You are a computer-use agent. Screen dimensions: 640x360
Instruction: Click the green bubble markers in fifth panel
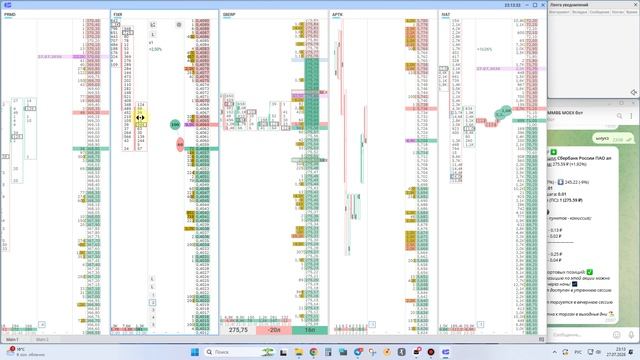[503, 113]
